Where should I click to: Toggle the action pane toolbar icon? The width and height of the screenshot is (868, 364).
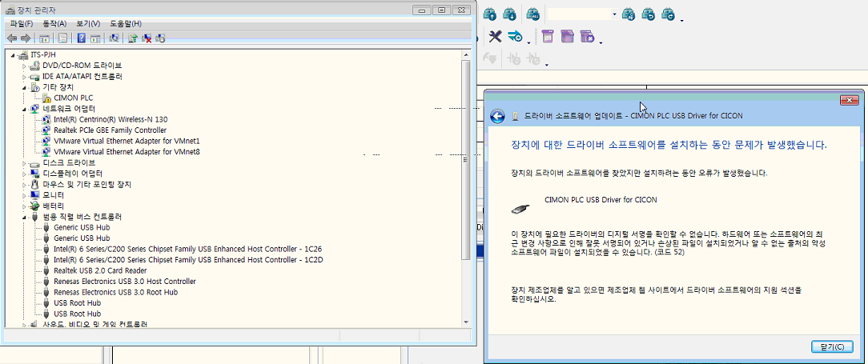coord(95,38)
